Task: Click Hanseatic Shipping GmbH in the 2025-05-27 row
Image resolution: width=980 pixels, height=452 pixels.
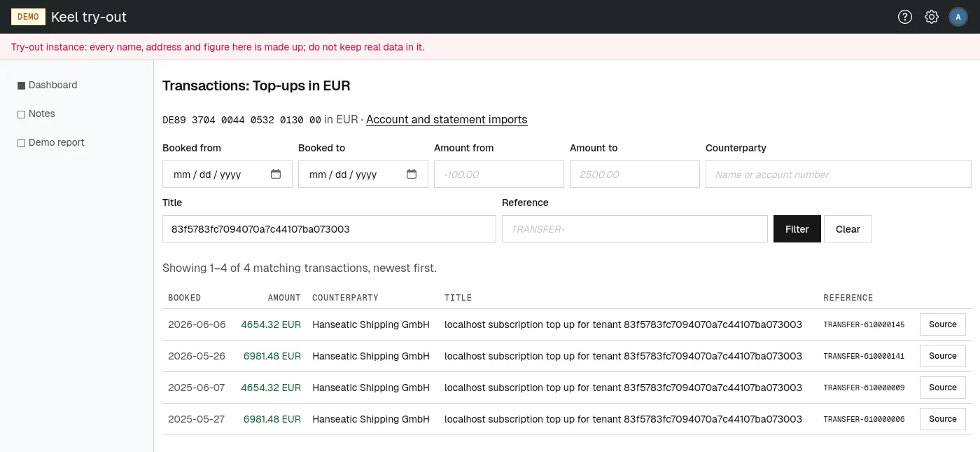Action: (371, 419)
